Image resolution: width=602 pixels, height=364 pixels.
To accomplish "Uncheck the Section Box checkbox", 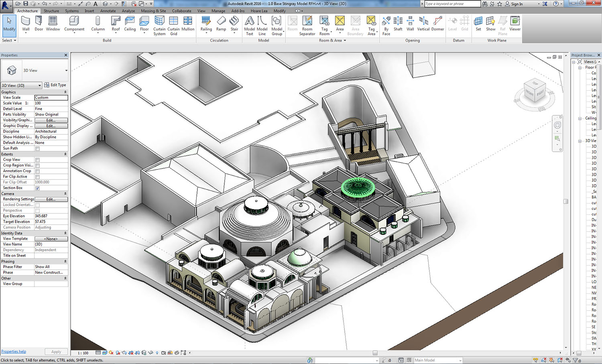I will point(37,188).
